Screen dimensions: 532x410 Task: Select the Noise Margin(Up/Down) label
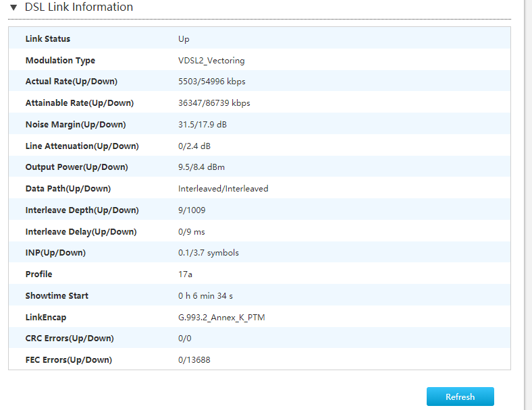(76, 124)
